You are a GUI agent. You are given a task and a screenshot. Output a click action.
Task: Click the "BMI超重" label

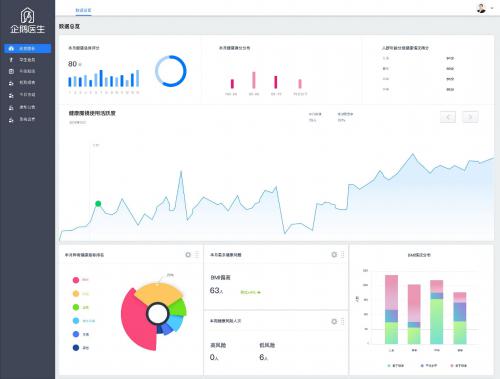[x=220, y=277]
